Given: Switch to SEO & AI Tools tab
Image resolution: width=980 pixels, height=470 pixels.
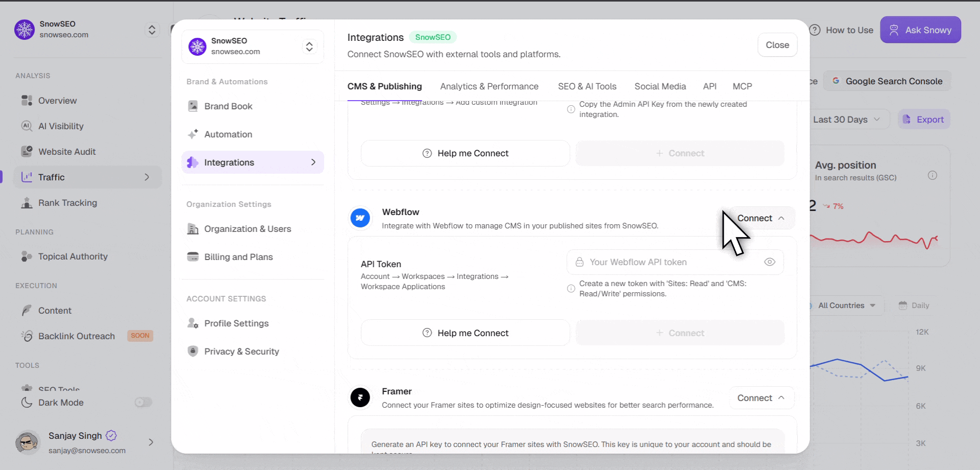Looking at the screenshot, I should (x=587, y=86).
